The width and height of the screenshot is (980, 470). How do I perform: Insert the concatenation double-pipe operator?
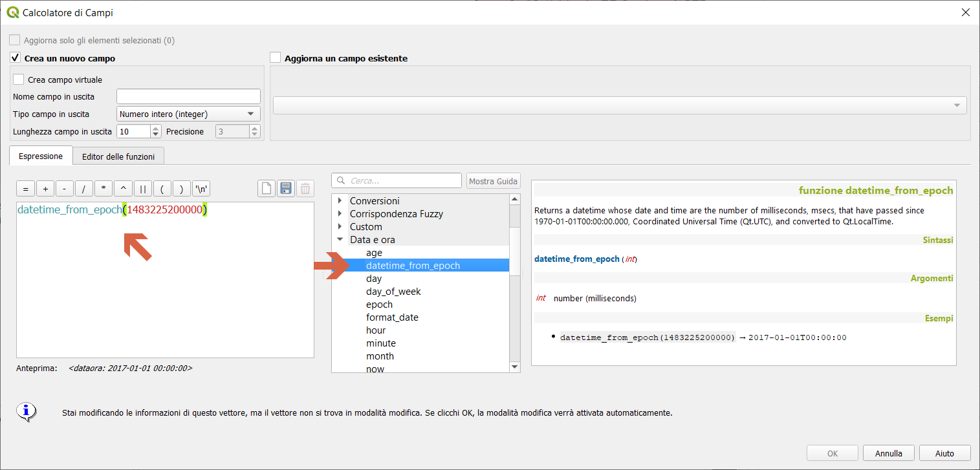click(142, 189)
